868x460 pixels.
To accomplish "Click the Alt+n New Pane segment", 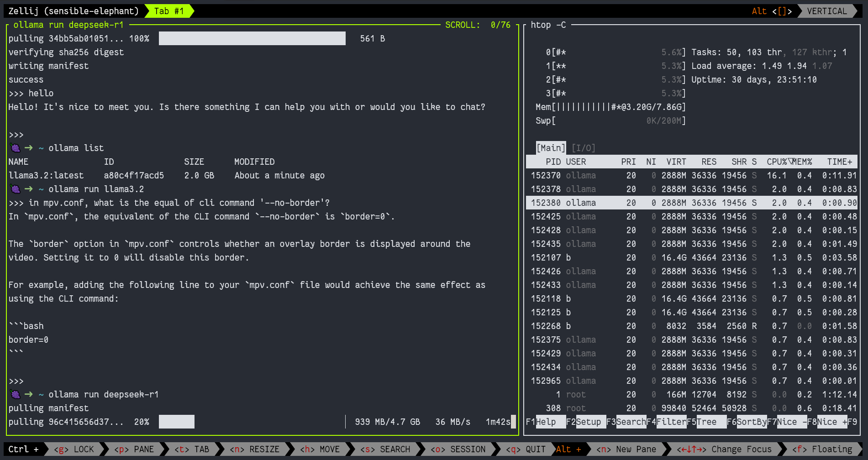I will [x=626, y=449].
